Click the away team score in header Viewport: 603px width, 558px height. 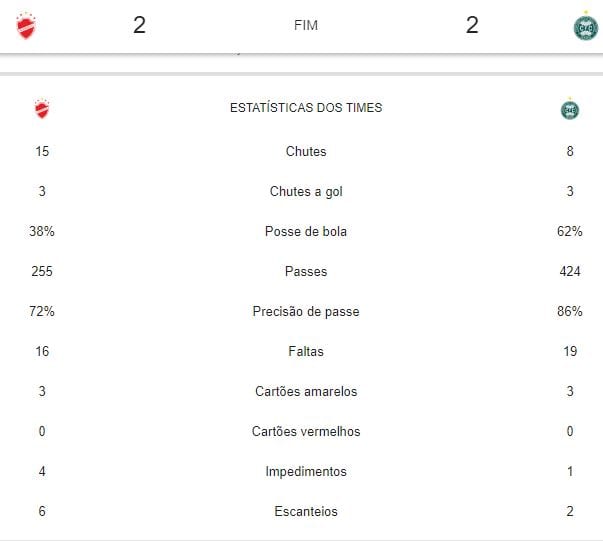coord(472,26)
